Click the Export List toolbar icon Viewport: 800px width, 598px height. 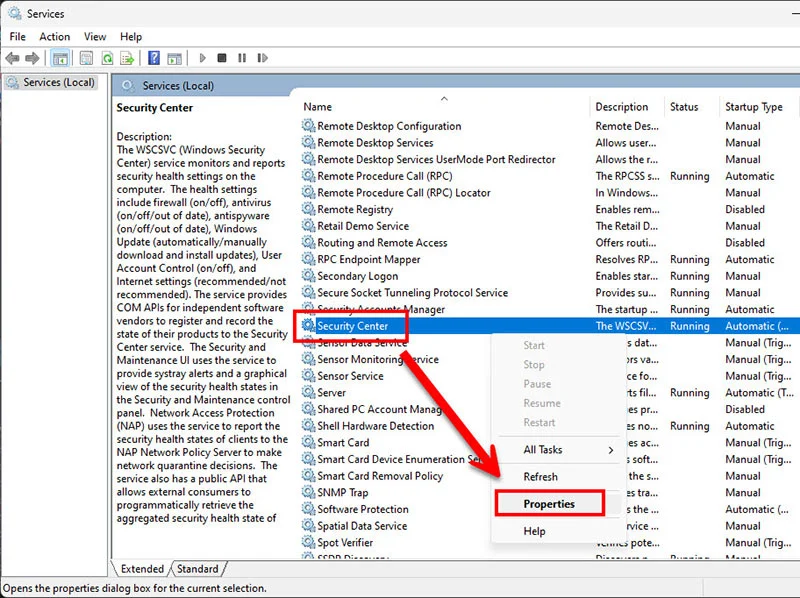[127, 58]
